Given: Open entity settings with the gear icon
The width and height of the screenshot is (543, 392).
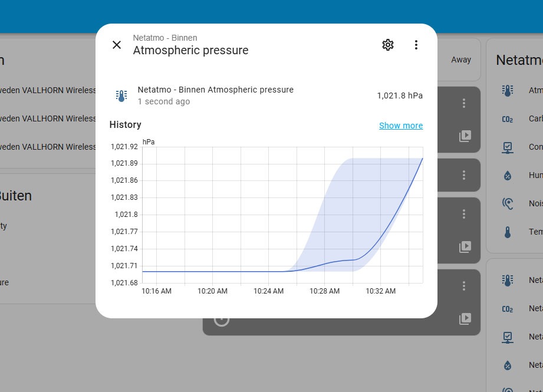Looking at the screenshot, I should [388, 45].
